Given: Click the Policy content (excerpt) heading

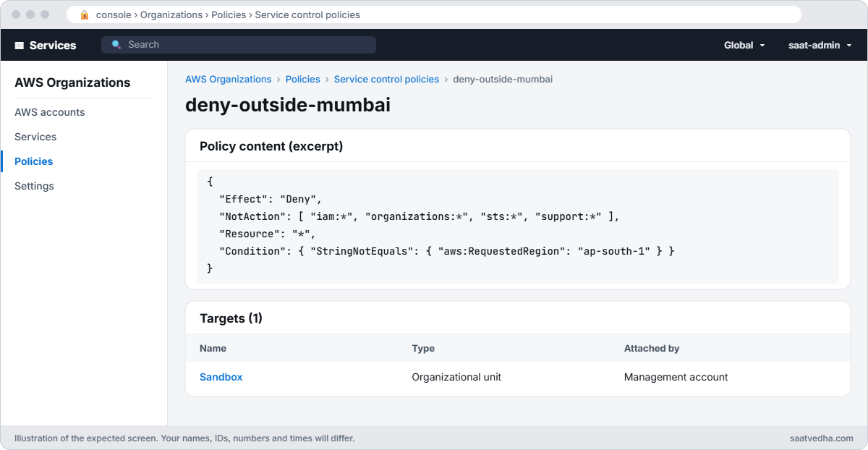Looking at the screenshot, I should point(271,146).
